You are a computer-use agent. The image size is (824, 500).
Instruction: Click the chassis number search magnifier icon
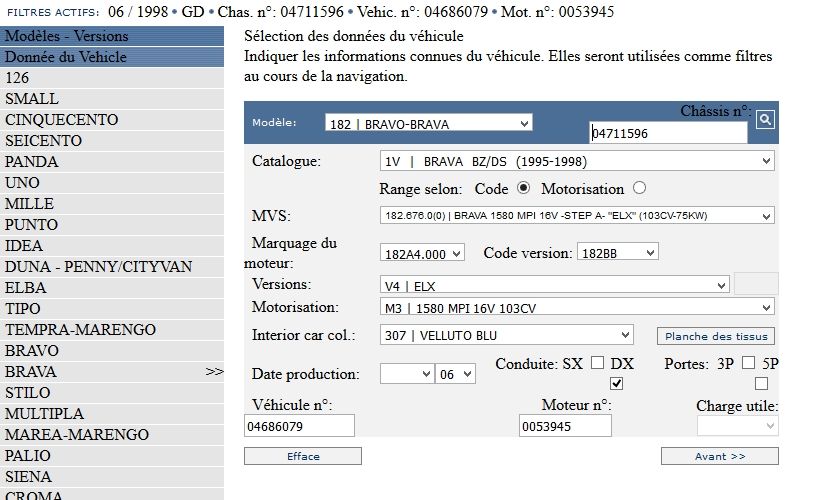coord(765,120)
